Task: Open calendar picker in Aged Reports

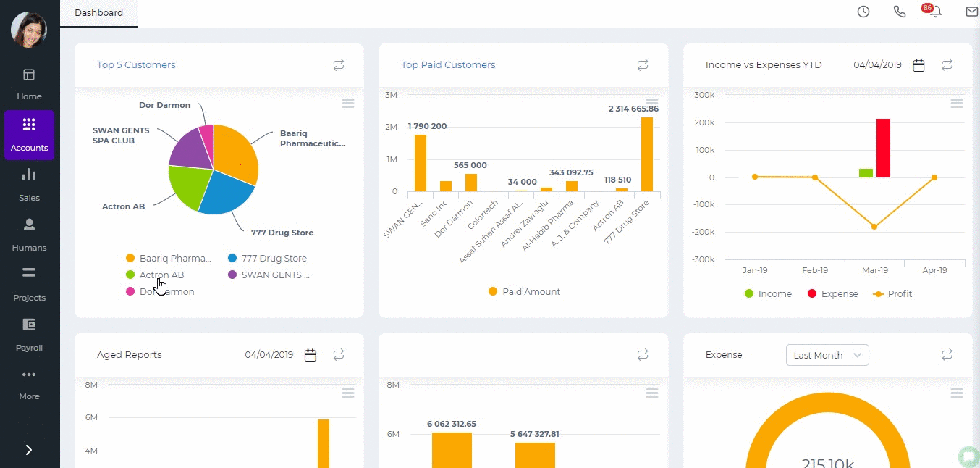Action: [x=311, y=355]
